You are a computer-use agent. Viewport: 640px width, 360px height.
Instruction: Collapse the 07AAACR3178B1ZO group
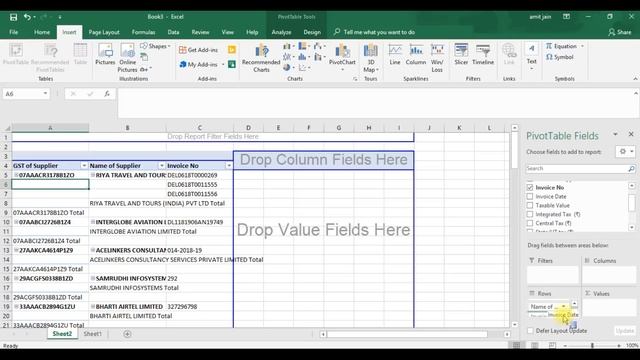16,175
